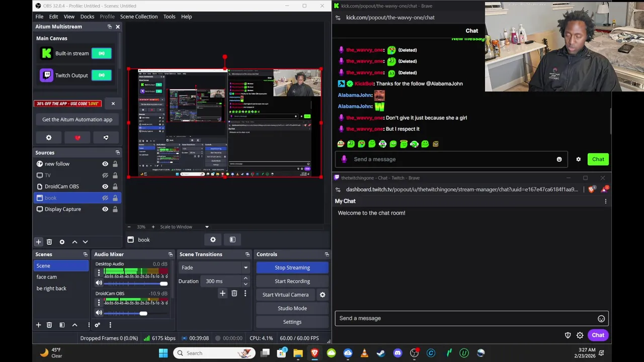Open the Docks menu
The image size is (644, 362).
(87, 17)
